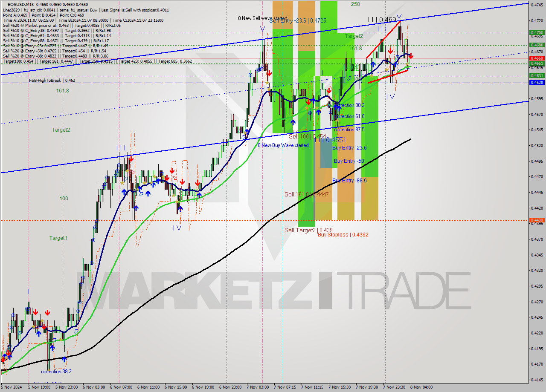Viewport: 546px width, 392px height.
Task: Click the '5 Nov 19:00' time label
Action: (x=40, y=387)
